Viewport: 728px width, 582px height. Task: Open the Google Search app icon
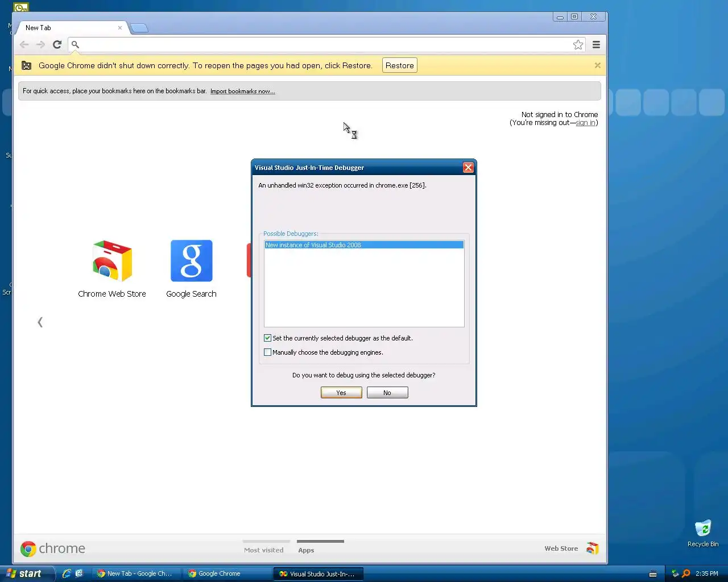click(x=192, y=261)
